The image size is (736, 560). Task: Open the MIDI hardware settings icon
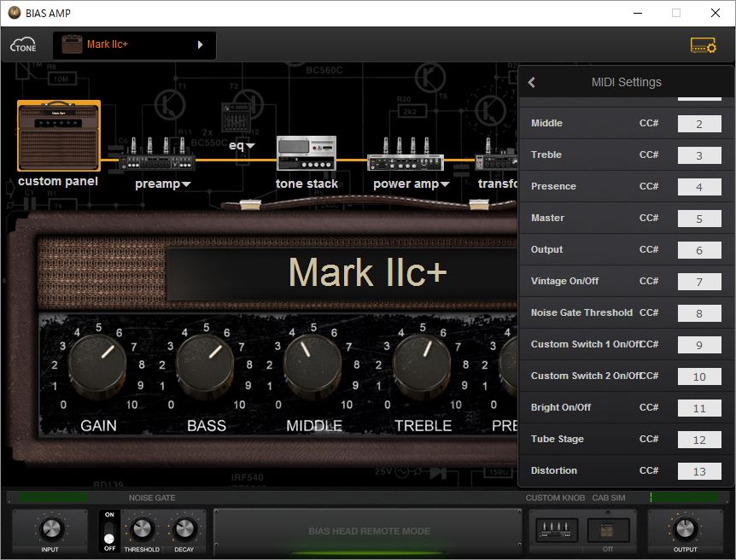pos(703,45)
